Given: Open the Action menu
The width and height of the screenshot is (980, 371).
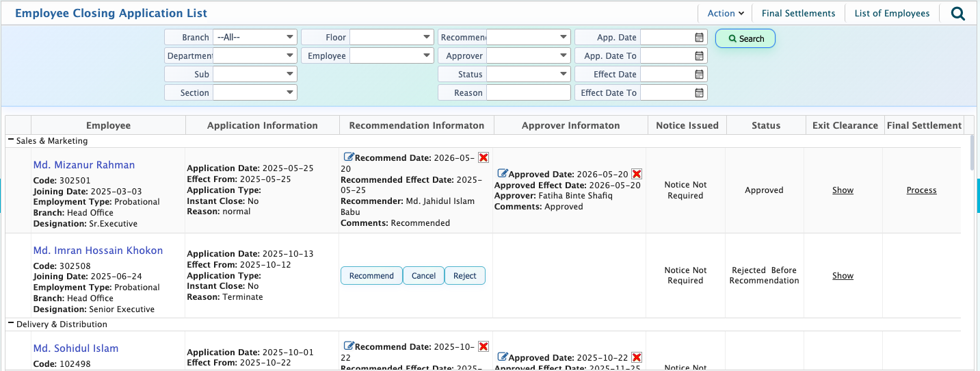Looking at the screenshot, I should (x=726, y=13).
